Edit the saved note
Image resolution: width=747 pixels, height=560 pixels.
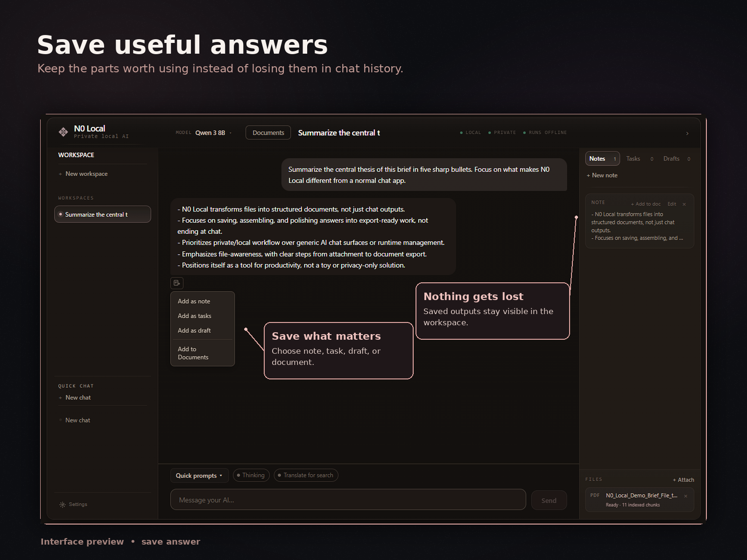671,204
